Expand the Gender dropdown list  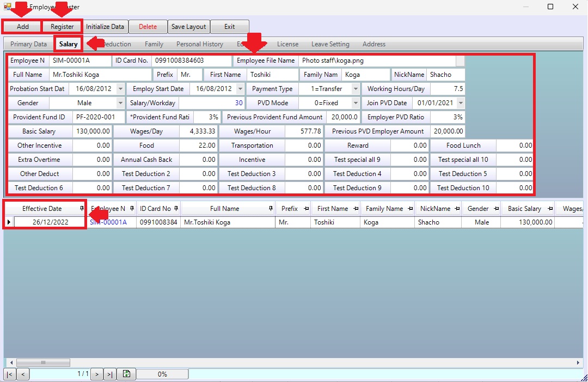120,103
